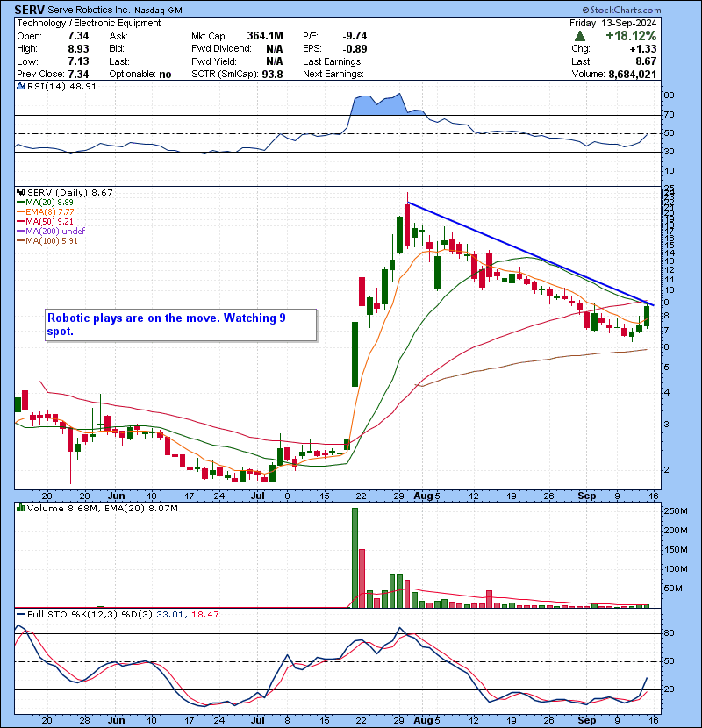This screenshot has width=702, height=728.
Task: Click the Friday 13-Sep-2024 date label
Action: (612, 23)
